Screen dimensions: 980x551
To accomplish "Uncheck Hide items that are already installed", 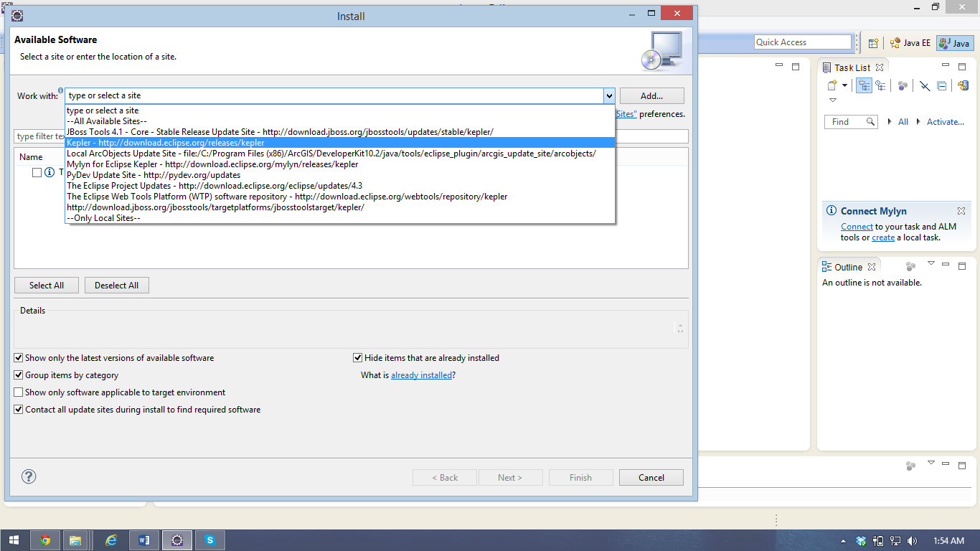I will pyautogui.click(x=357, y=357).
